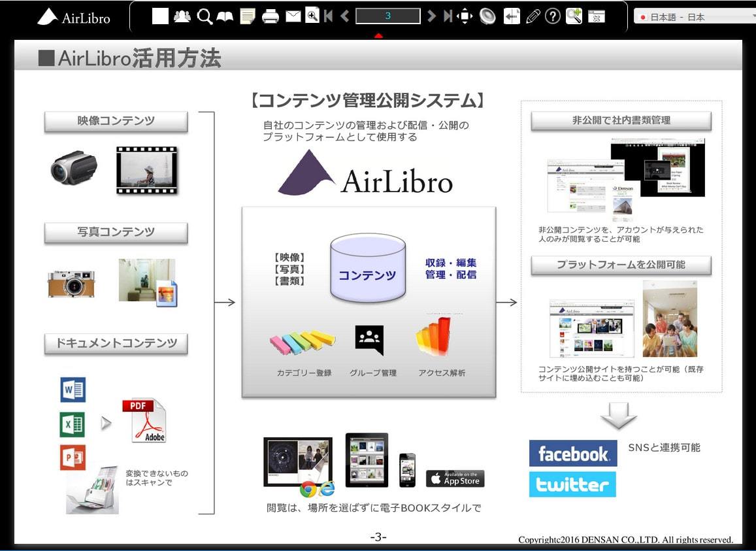The width and height of the screenshot is (756, 551).
Task: Jump to the last page
Action: coord(448,16)
